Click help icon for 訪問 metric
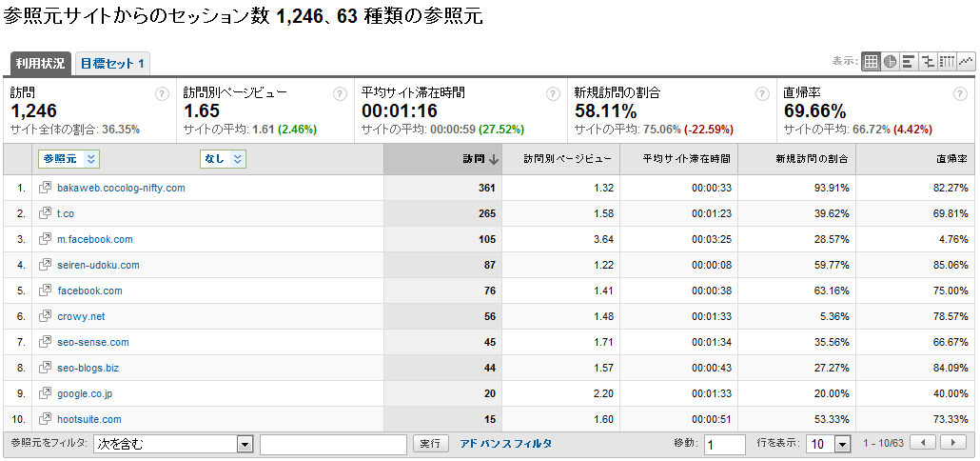 pyautogui.click(x=163, y=93)
